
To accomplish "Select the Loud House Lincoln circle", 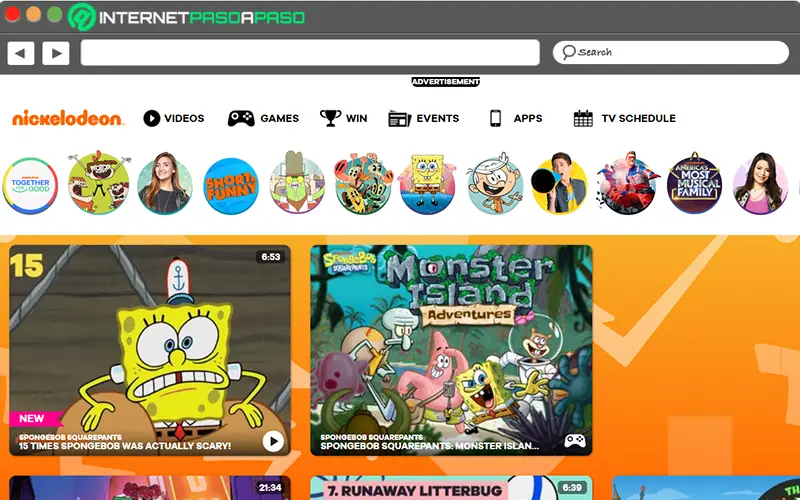I will 495,185.
